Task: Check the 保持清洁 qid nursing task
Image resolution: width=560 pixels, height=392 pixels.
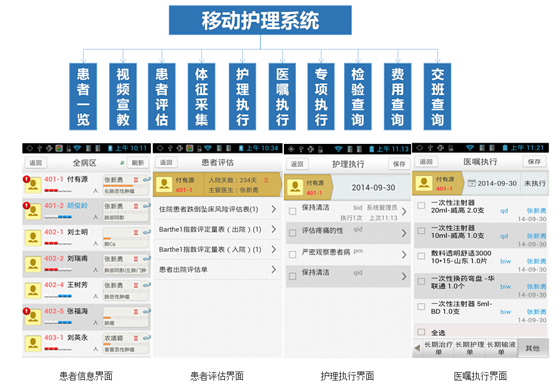Action: pyautogui.click(x=292, y=276)
